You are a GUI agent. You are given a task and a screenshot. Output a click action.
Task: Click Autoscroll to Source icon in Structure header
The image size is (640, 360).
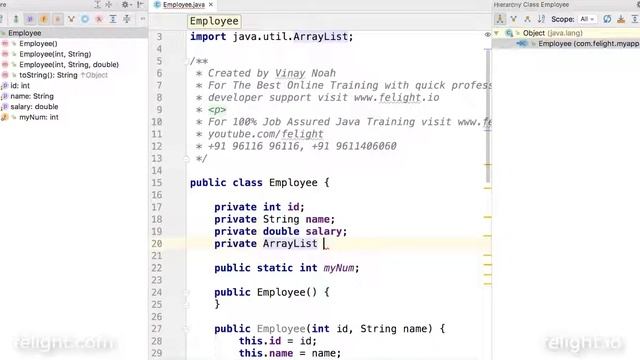[98, 4]
